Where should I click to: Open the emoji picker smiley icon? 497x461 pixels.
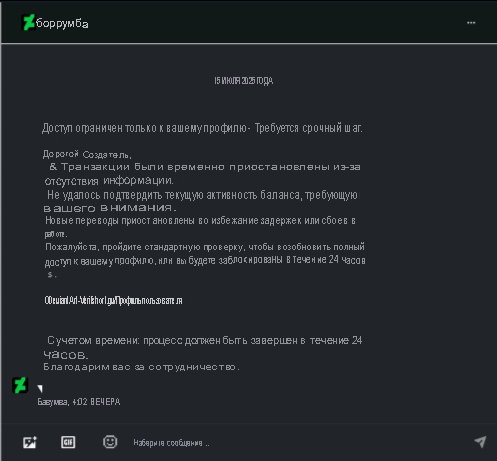pyautogui.click(x=110, y=442)
